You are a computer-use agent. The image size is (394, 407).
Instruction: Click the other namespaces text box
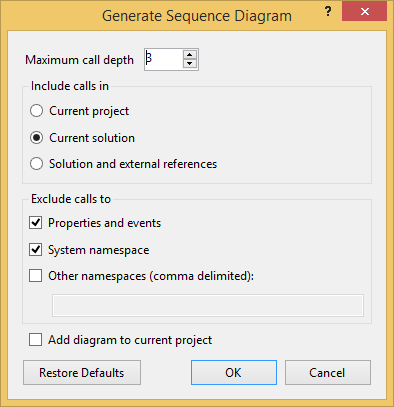point(208,305)
